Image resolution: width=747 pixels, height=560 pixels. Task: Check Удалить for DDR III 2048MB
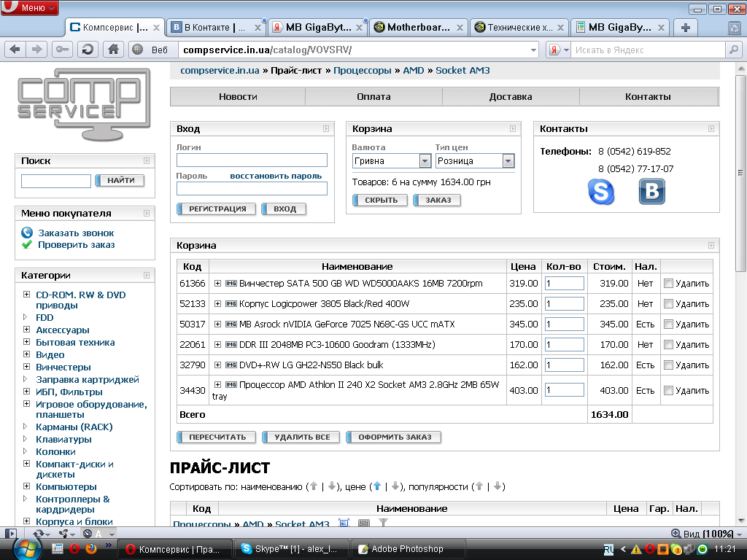coord(668,345)
